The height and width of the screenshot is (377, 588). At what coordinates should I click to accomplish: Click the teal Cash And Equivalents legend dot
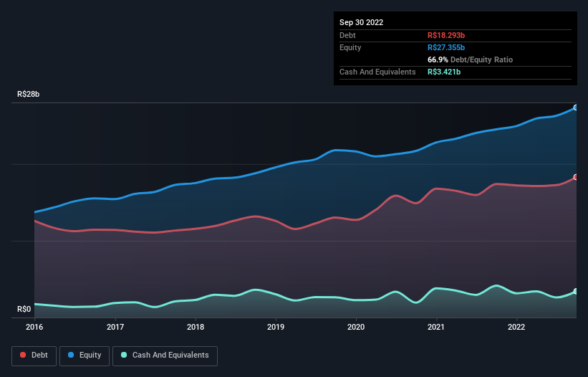pos(124,355)
